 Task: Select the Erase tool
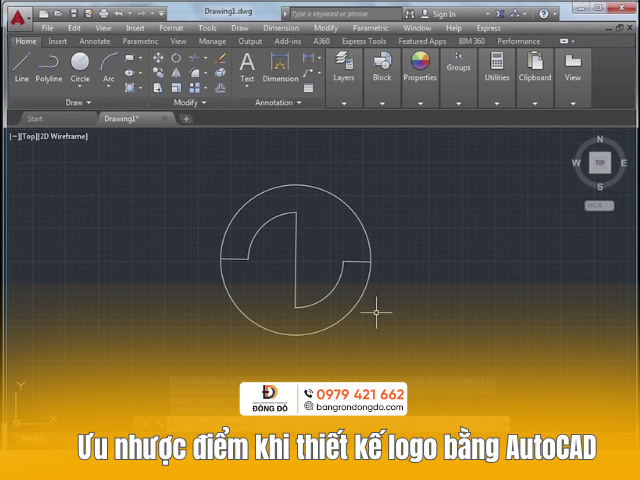click(221, 58)
